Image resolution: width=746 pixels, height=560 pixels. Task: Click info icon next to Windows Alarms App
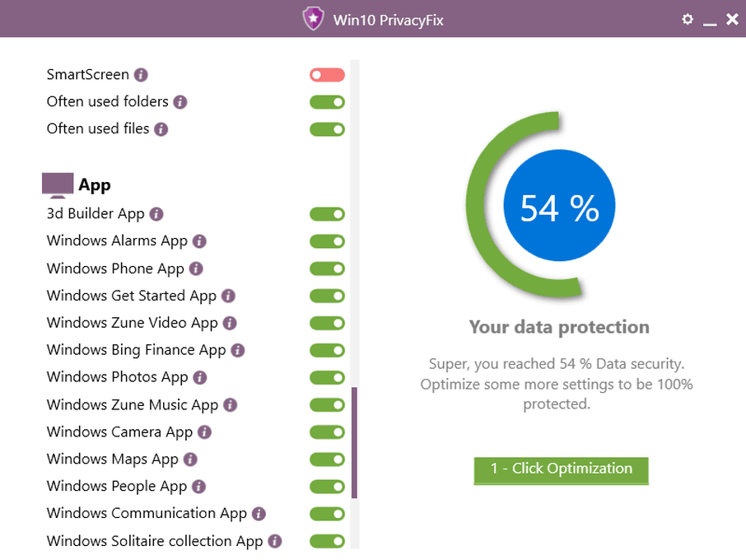click(x=199, y=241)
